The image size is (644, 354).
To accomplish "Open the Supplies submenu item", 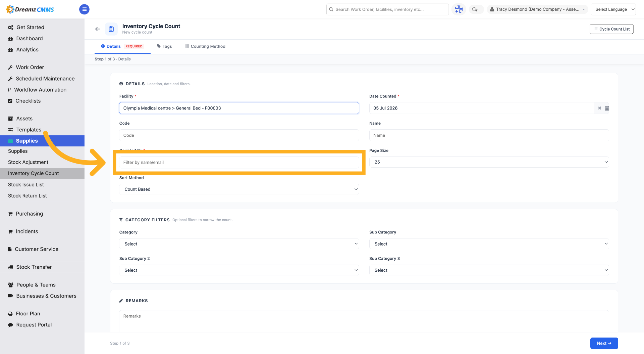I will [18, 151].
